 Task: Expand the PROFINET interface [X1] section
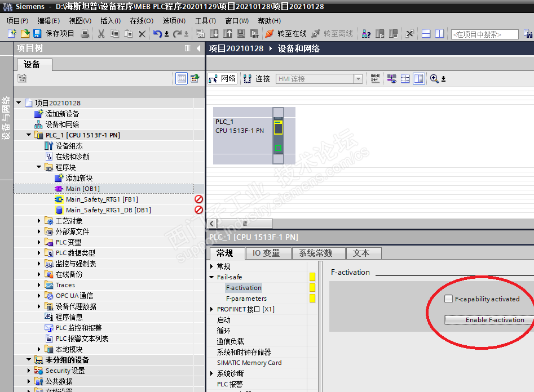[211, 309]
